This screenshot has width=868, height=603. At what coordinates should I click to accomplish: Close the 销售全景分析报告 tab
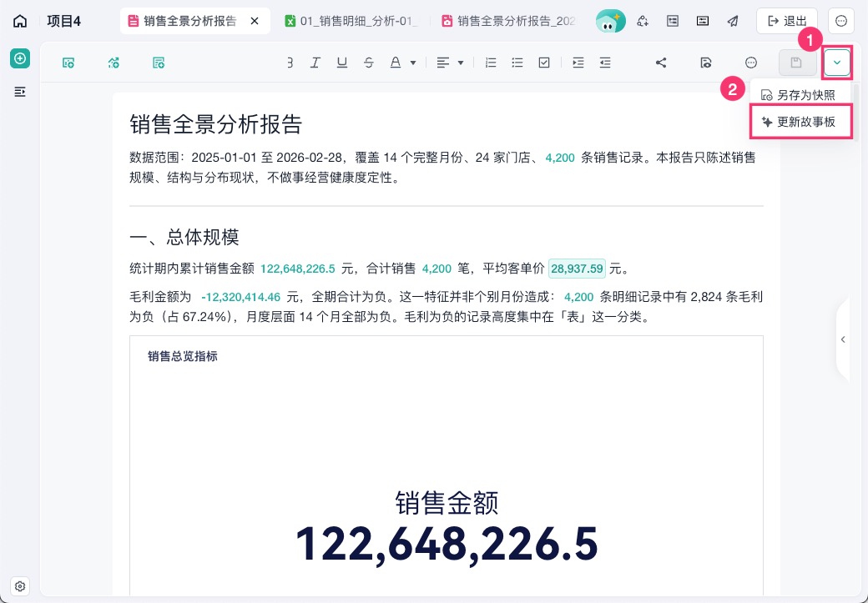255,22
